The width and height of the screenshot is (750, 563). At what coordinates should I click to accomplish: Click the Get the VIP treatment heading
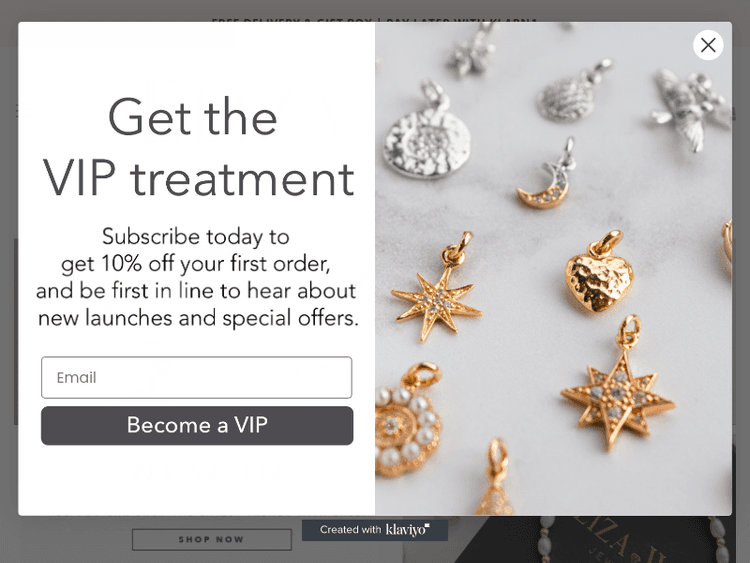pos(197,147)
